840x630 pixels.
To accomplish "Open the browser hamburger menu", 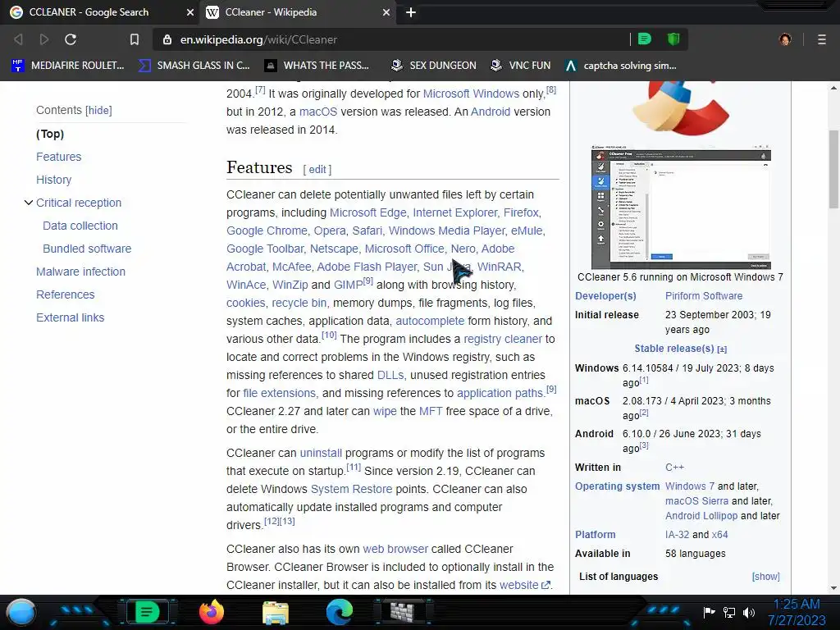I will coord(822,39).
